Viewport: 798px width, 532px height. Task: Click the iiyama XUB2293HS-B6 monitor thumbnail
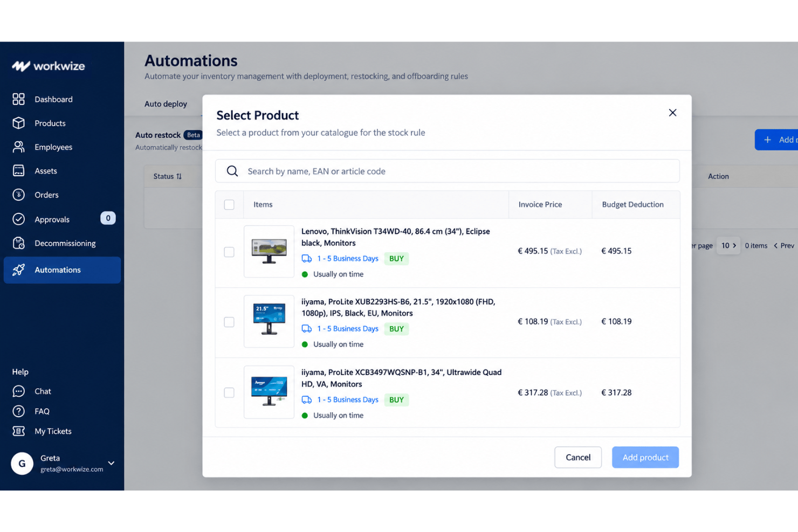click(x=269, y=321)
